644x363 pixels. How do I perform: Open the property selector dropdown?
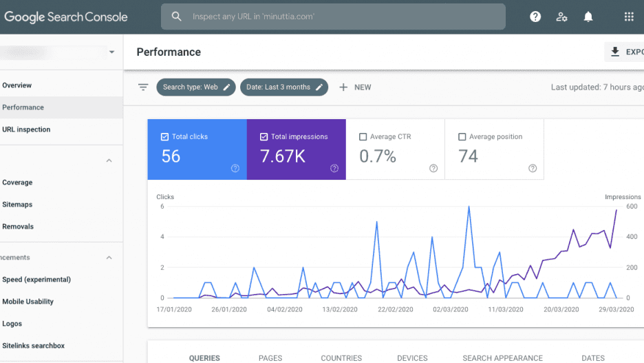[111, 52]
